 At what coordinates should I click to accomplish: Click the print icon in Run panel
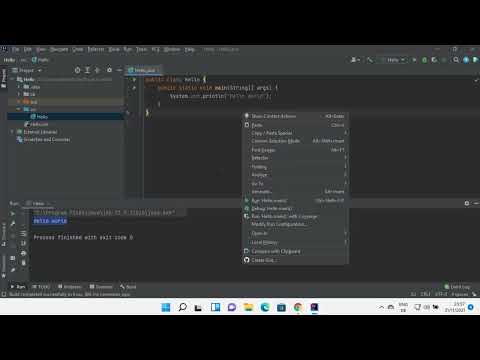[23, 253]
